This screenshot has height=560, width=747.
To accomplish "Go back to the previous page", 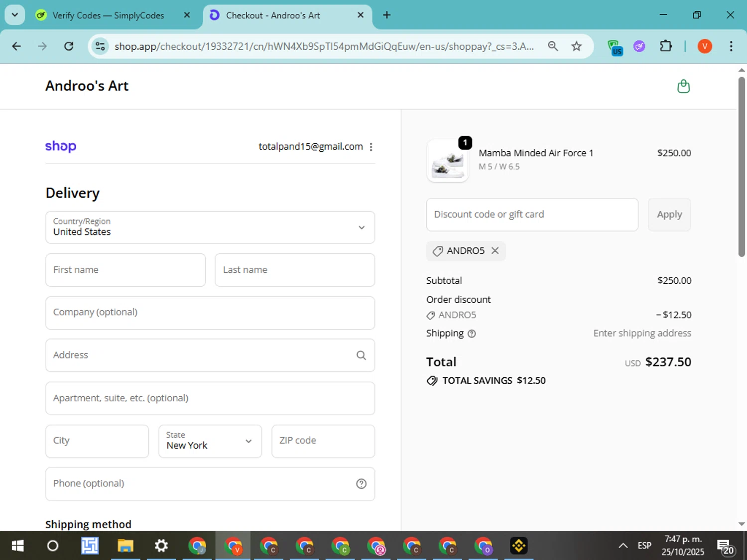I will click(x=16, y=46).
